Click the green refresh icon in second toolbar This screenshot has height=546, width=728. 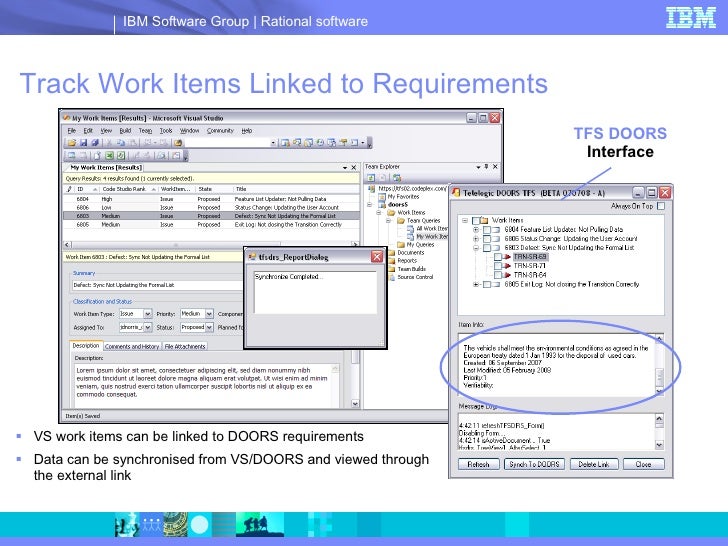click(x=121, y=156)
